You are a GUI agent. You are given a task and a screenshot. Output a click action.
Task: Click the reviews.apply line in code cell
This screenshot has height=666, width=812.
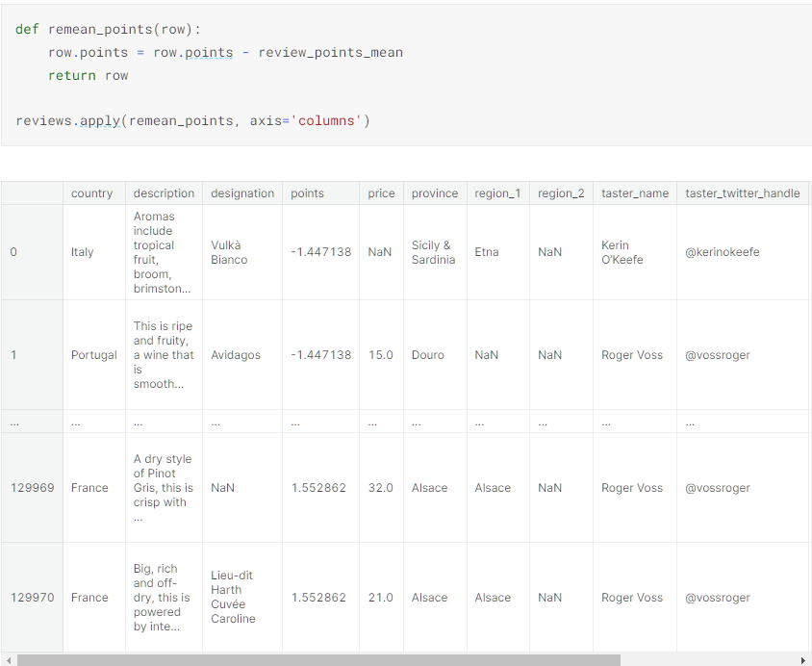(192, 120)
